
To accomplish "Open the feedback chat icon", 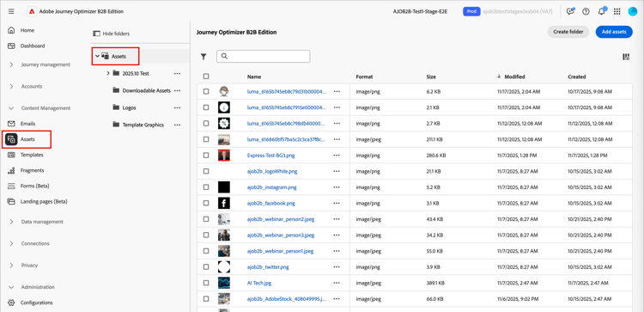I will coord(569,11).
